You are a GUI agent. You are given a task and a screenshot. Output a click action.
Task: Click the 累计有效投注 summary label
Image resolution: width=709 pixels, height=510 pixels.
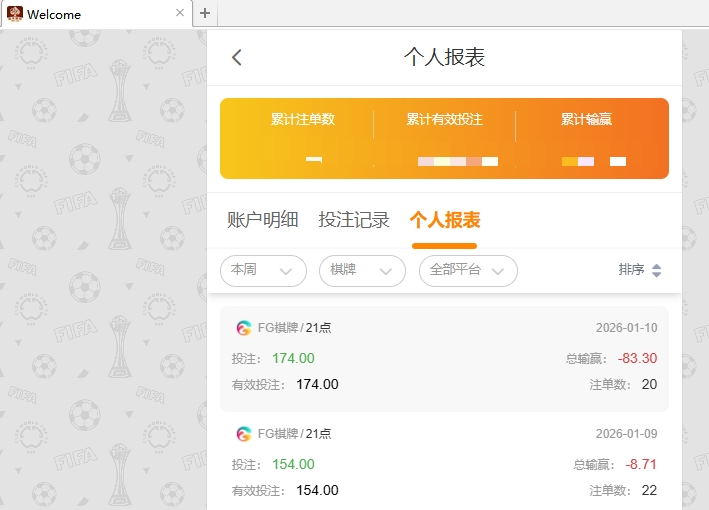click(444, 119)
